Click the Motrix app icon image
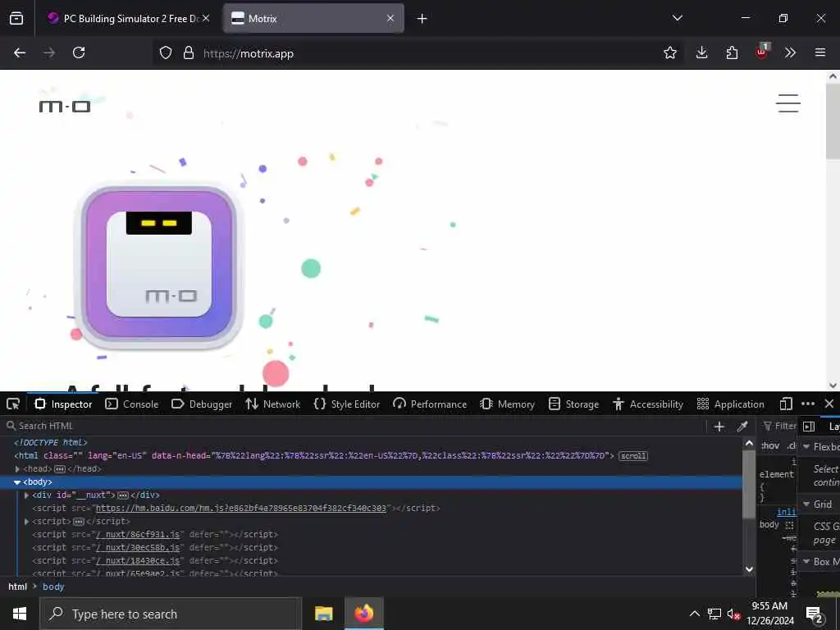This screenshot has height=630, width=840. [x=160, y=264]
